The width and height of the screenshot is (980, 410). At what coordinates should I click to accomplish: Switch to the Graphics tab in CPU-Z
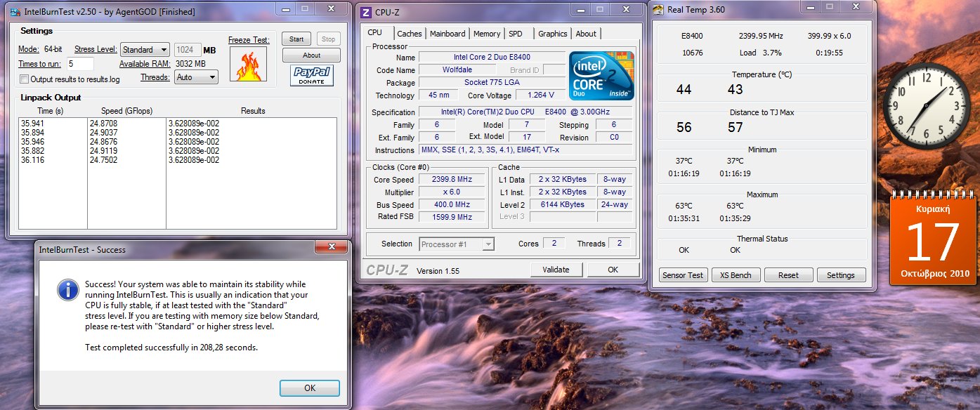click(x=553, y=34)
